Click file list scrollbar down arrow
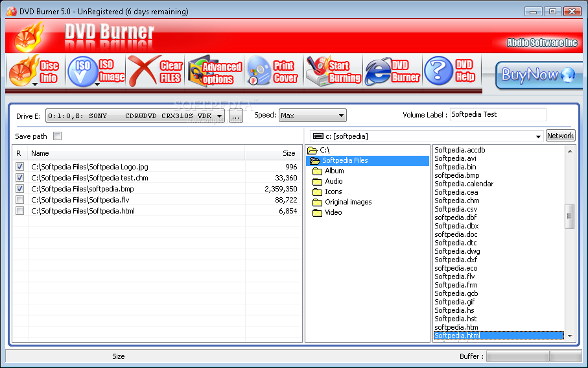 570,336
